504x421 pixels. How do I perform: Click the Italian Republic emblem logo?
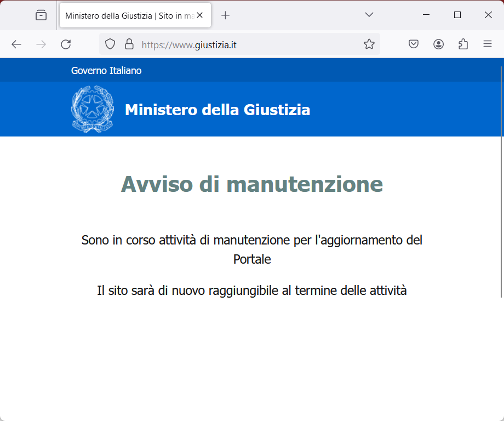click(x=92, y=110)
